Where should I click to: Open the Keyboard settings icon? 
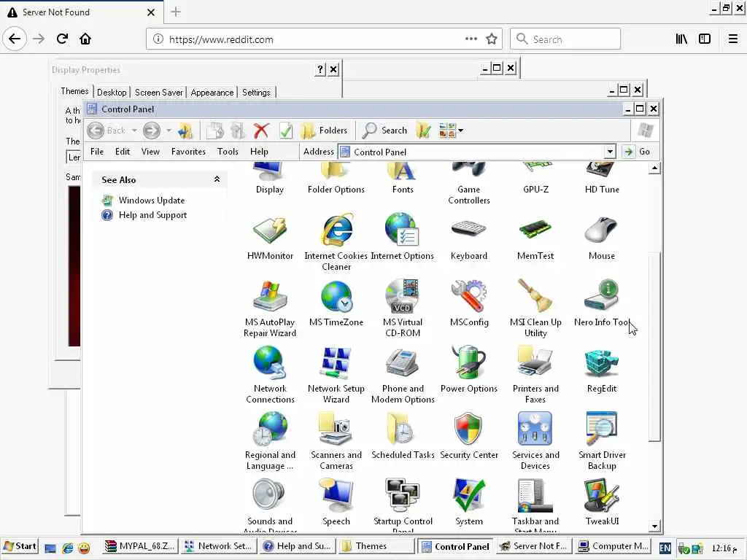tap(469, 238)
